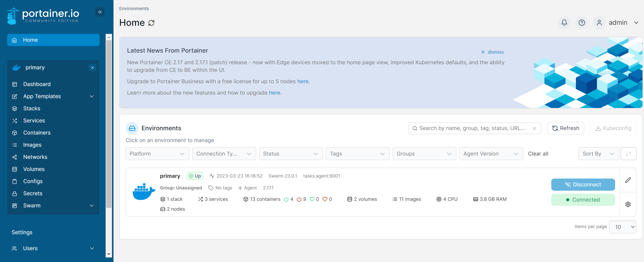Close the primary environment in sidebar
The image size is (644, 262).
tap(92, 68)
